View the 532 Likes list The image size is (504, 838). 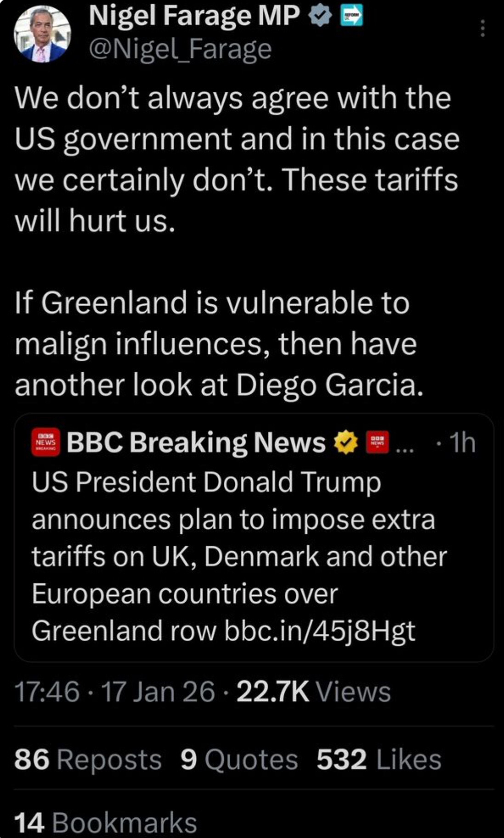[379, 759]
